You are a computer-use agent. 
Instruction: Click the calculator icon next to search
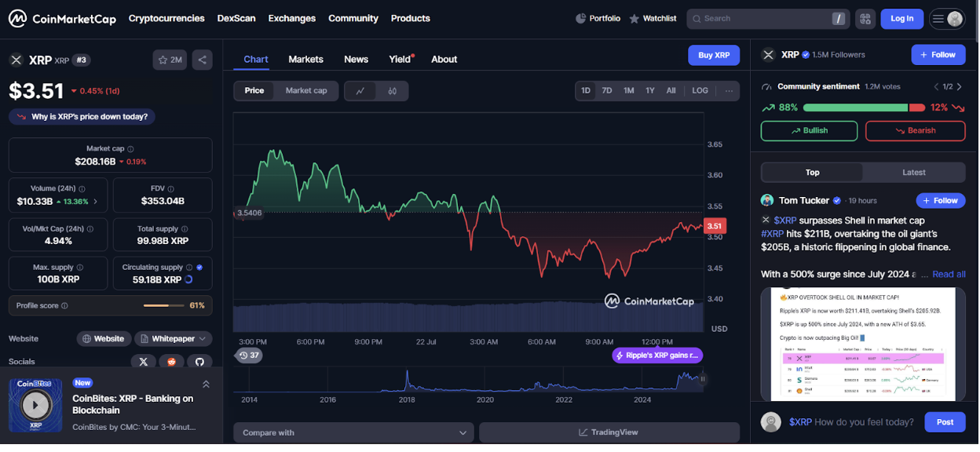coord(865,19)
